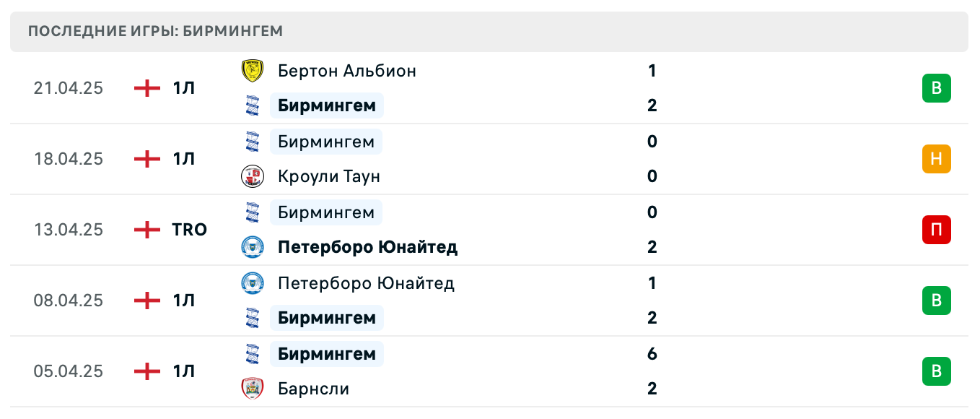Click the Barnsley club emblem
Viewport: 980px width, 419px height.
[253, 388]
